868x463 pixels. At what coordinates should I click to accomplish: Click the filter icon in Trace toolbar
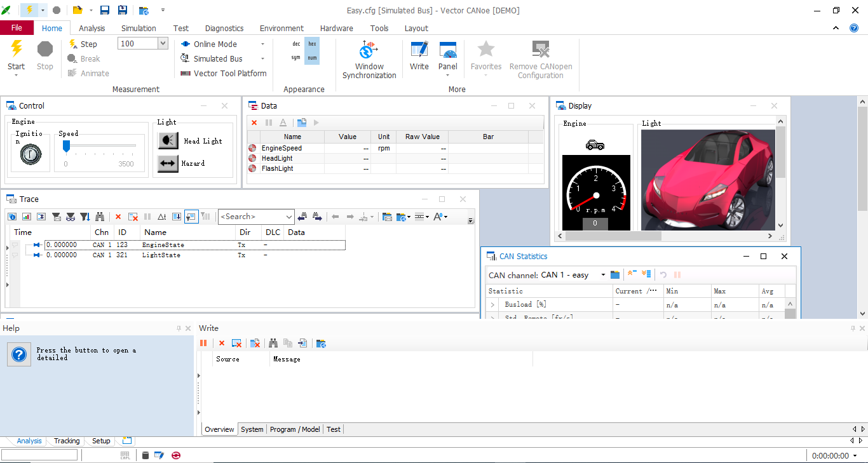coord(57,217)
